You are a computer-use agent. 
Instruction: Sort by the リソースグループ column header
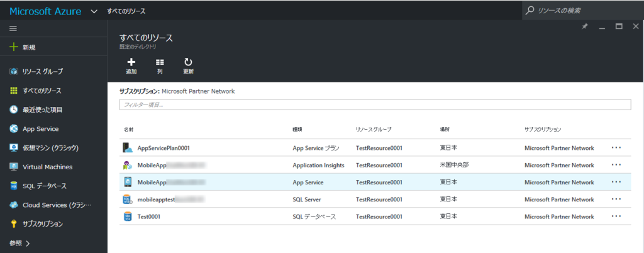point(374,130)
